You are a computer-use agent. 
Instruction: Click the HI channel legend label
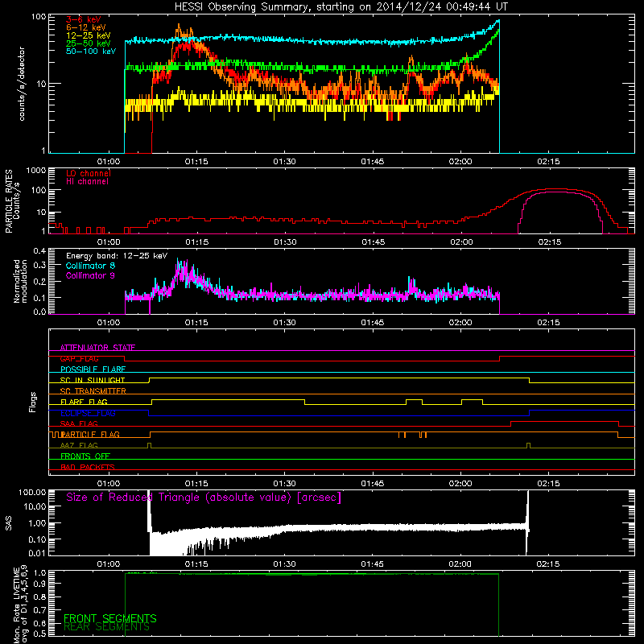[87, 182]
